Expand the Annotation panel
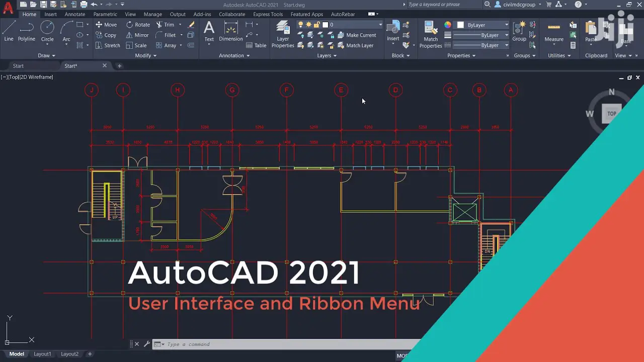The width and height of the screenshot is (644, 362). coord(234,55)
